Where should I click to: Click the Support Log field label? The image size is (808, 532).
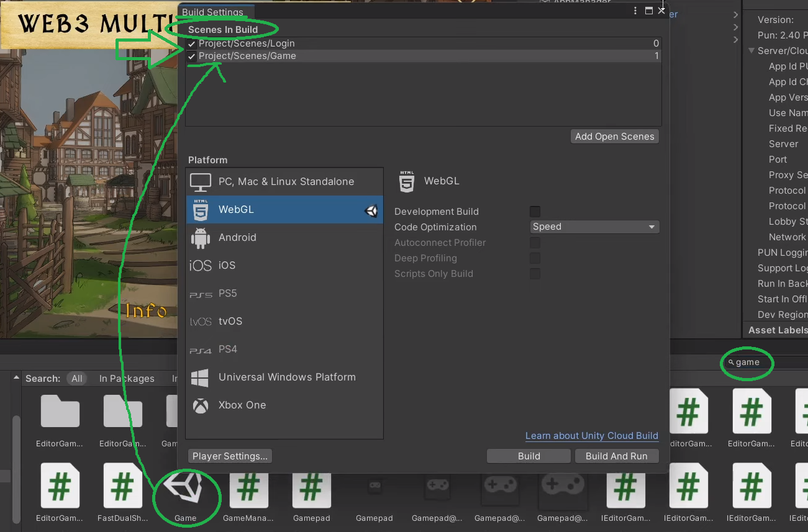tap(783, 268)
